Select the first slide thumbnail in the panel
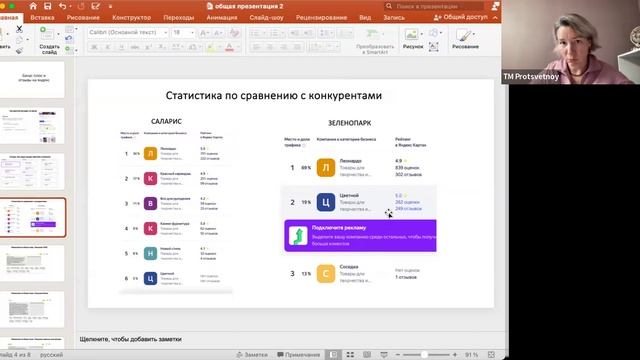 click(x=33, y=80)
